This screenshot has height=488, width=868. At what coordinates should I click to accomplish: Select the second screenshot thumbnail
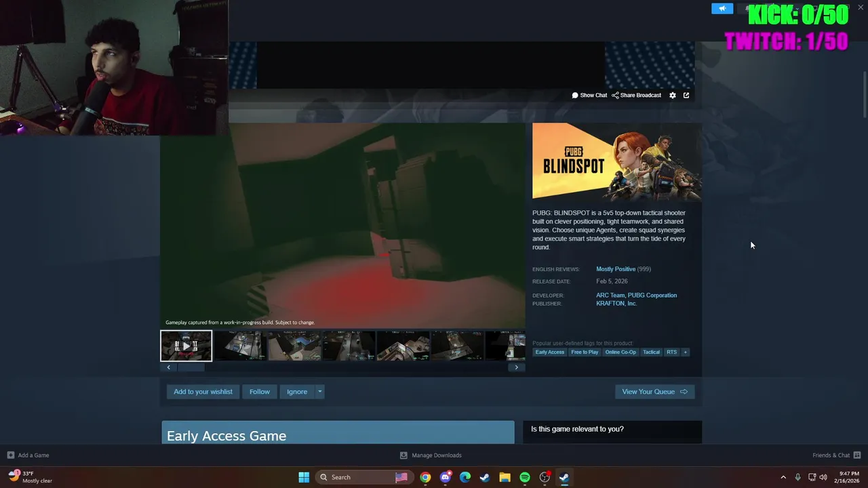click(240, 346)
